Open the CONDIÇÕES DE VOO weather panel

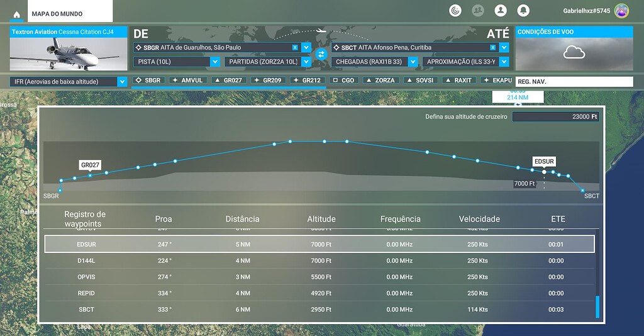[574, 49]
